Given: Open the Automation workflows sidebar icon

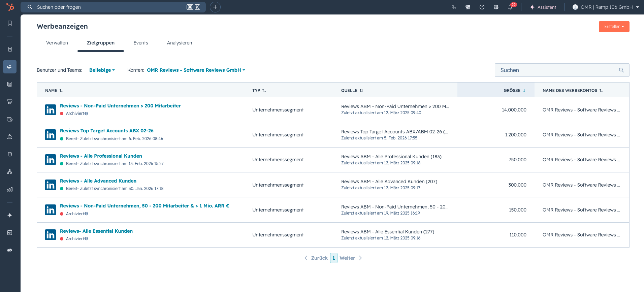Looking at the screenshot, I should (10, 172).
